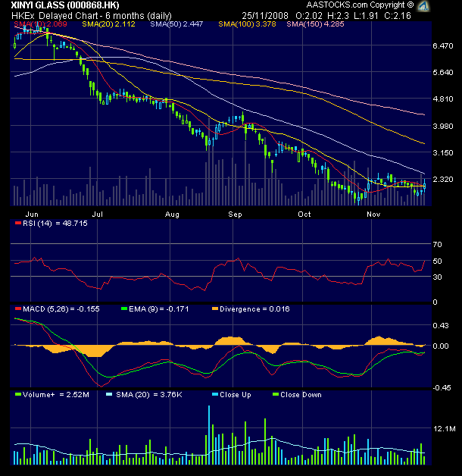This screenshot has width=462, height=476.
Task: Click the SMA(50) 2.447 legend
Action: (x=176, y=24)
